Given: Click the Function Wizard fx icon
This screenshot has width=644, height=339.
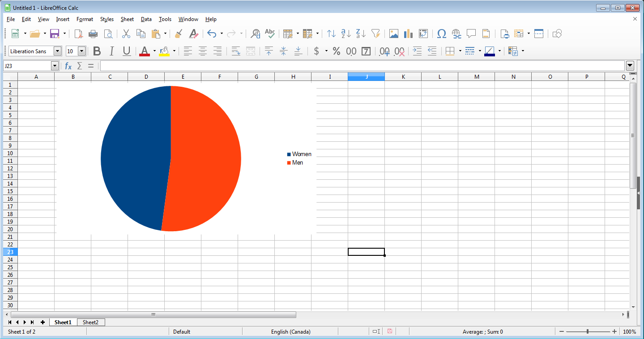Looking at the screenshot, I should click(x=68, y=66).
